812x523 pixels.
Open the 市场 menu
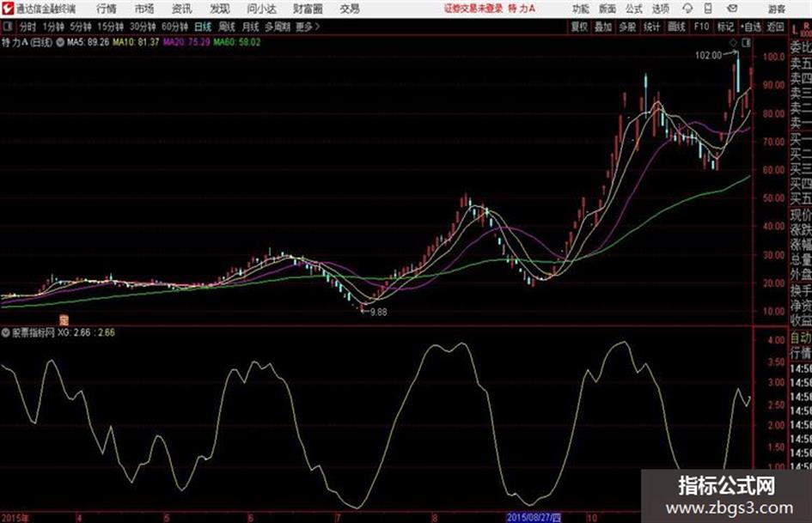tap(144, 9)
